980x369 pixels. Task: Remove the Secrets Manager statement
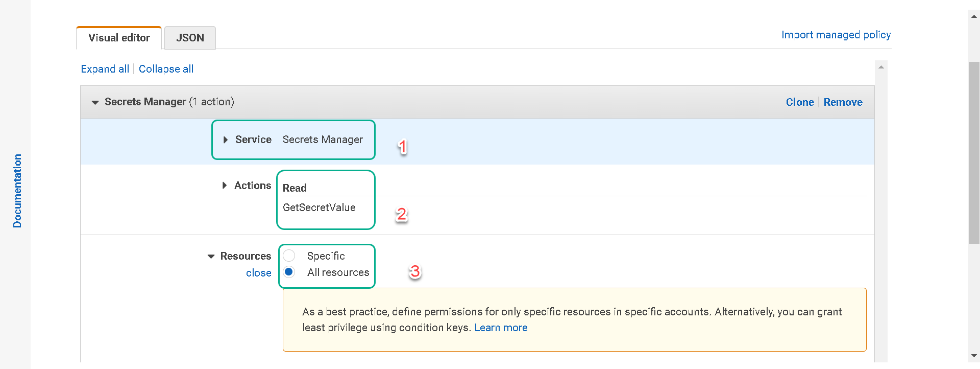pos(843,102)
